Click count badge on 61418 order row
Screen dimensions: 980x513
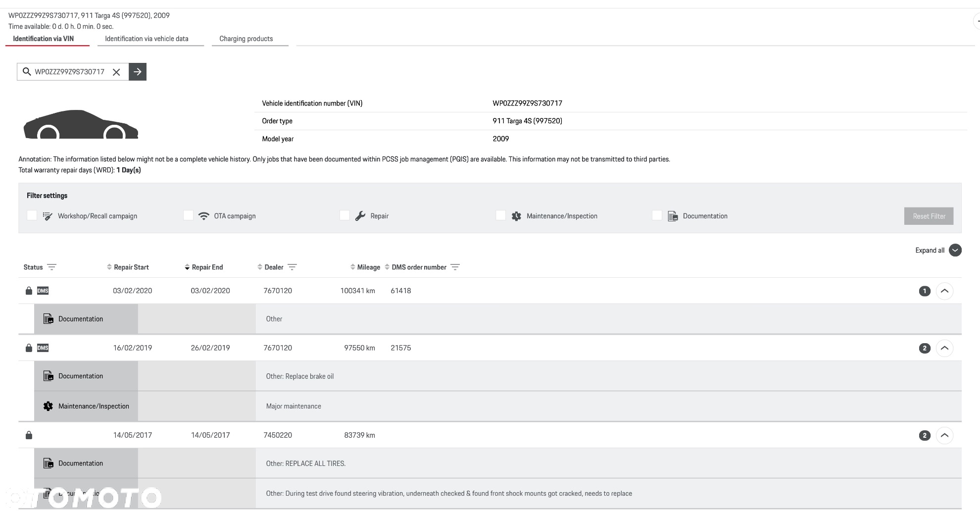click(x=925, y=291)
